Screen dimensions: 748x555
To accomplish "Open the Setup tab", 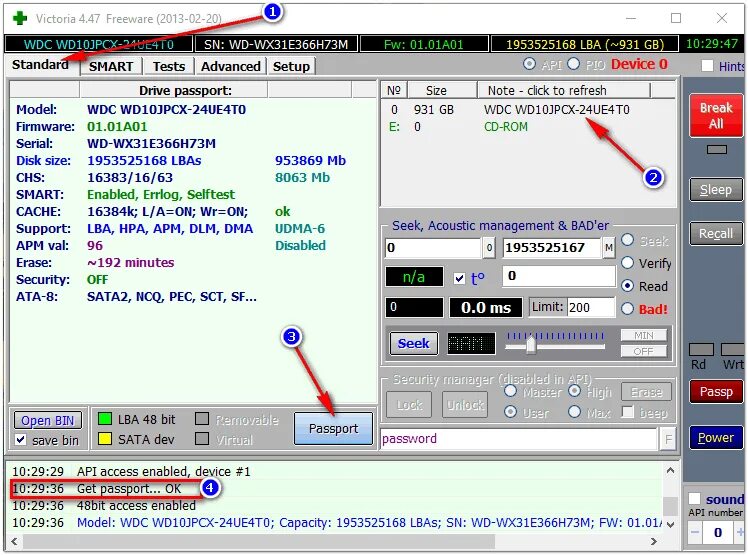I will pos(291,66).
